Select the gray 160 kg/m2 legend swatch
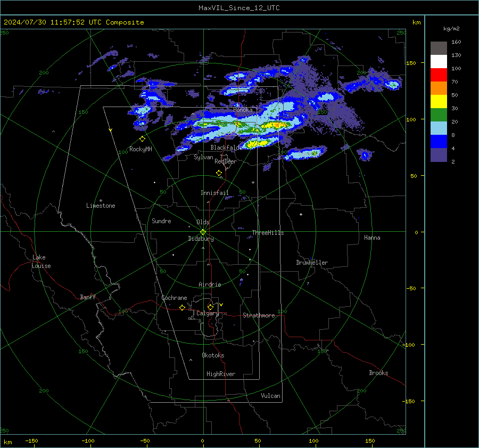479x448 pixels. (x=439, y=48)
